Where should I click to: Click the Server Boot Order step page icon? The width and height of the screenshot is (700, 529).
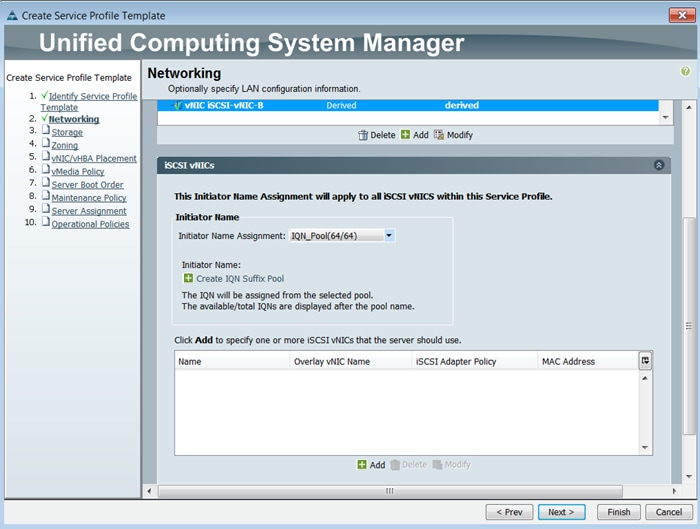tap(46, 182)
